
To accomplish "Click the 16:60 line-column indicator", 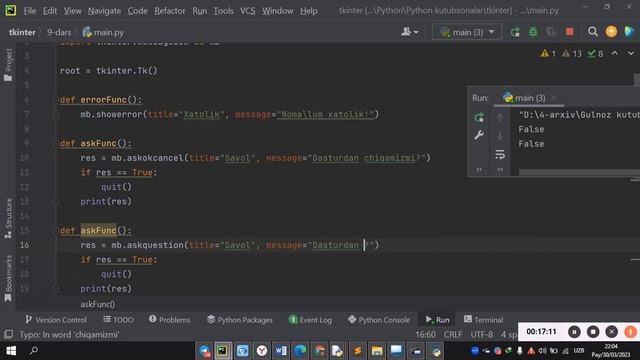I will 425,335.
